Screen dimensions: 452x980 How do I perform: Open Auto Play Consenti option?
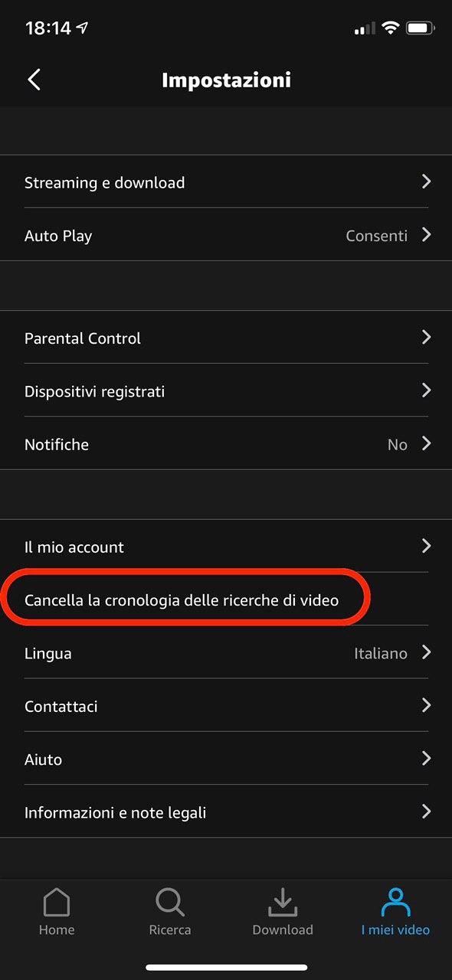pos(226,235)
